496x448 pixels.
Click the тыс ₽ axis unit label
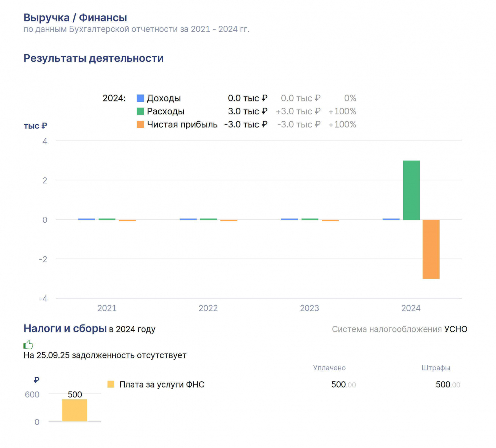click(35, 126)
